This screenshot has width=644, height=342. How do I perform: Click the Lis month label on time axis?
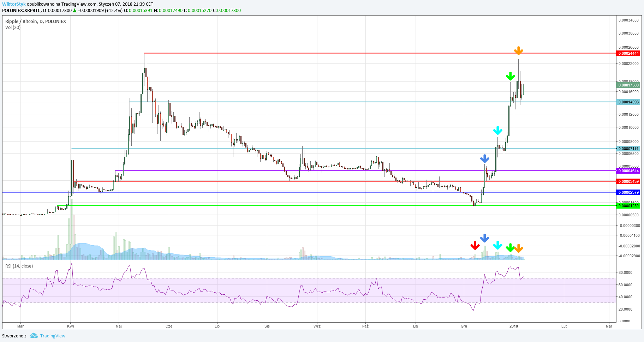[x=415, y=326]
